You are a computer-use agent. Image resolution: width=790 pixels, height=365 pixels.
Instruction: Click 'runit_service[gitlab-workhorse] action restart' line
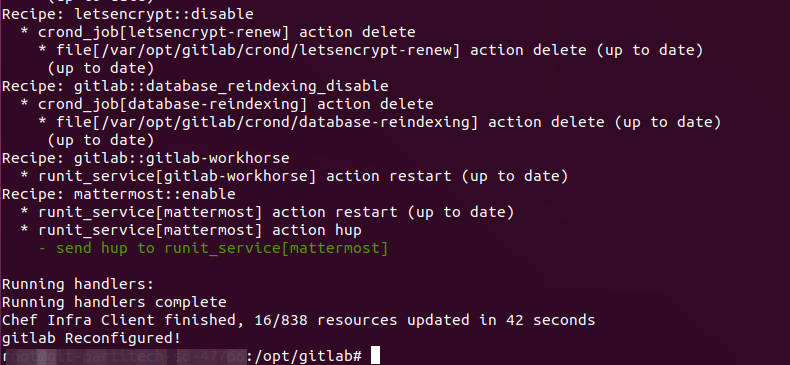pyautogui.click(x=303, y=176)
